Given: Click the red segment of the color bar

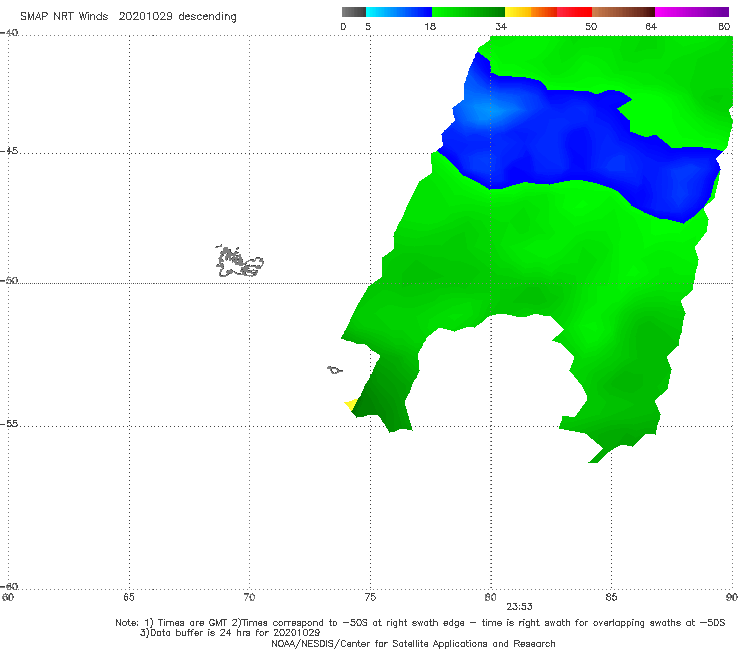Looking at the screenshot, I should tap(574, 12).
